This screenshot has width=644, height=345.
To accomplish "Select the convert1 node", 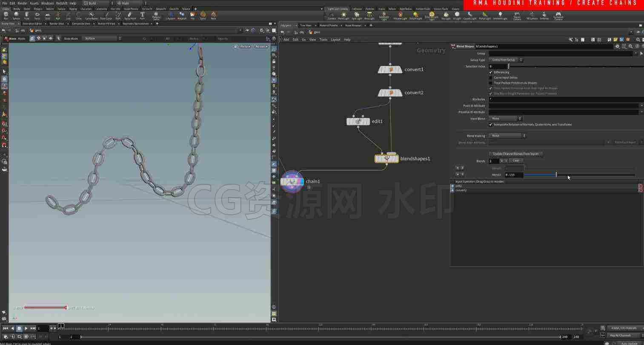I will pos(390,69).
